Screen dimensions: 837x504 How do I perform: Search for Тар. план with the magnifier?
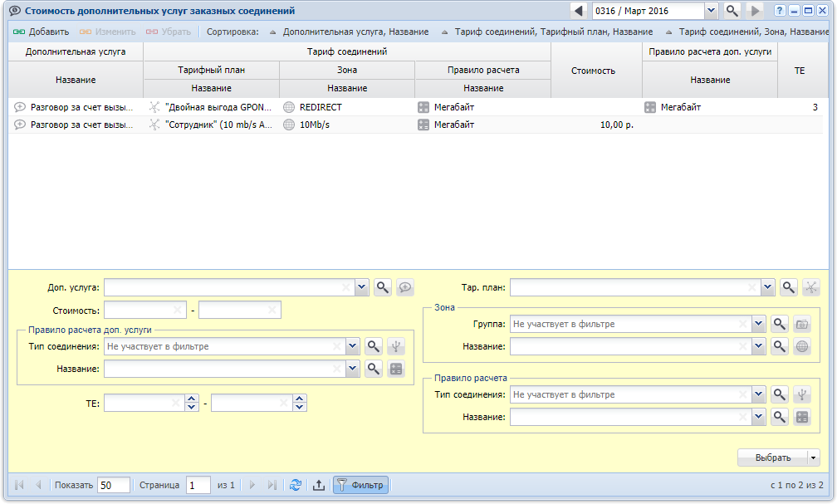789,287
